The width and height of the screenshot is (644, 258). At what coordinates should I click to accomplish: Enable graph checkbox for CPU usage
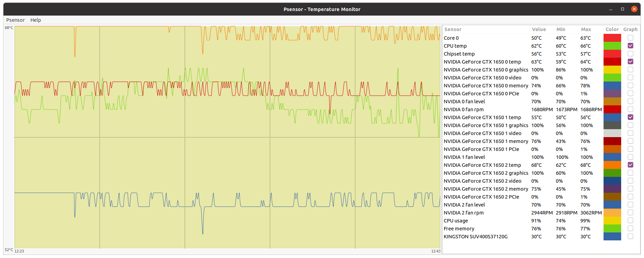631,220
